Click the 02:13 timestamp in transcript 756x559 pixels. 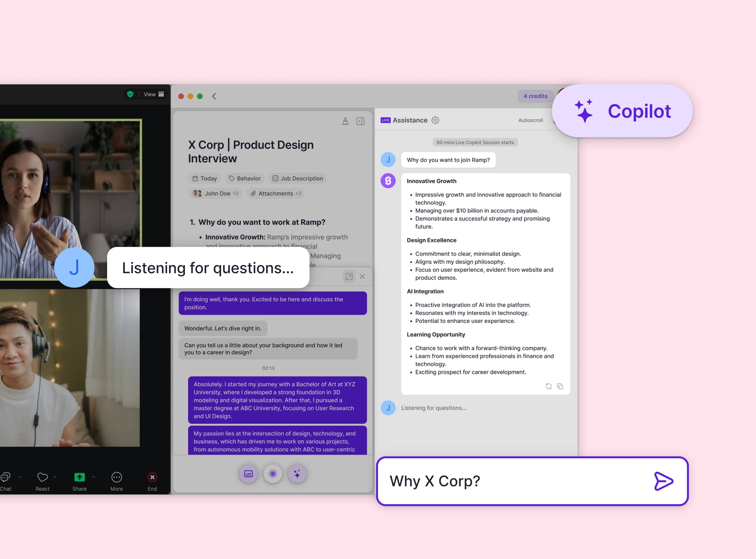click(268, 368)
